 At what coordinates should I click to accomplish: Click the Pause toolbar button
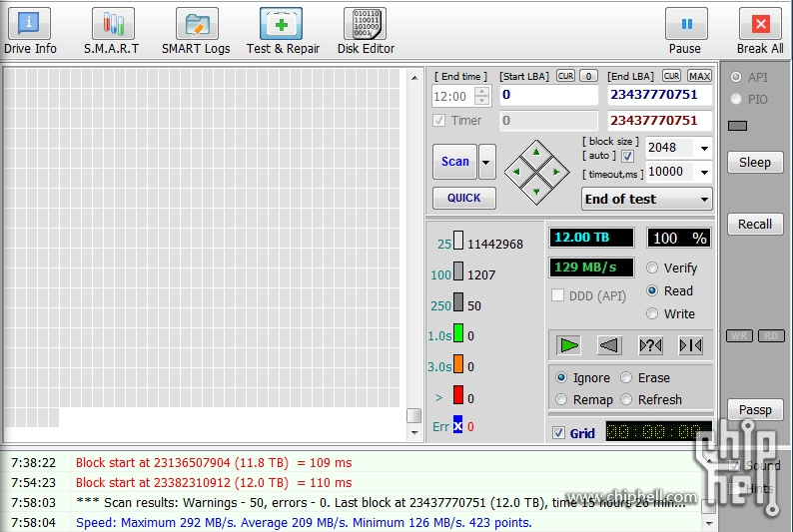(685, 30)
